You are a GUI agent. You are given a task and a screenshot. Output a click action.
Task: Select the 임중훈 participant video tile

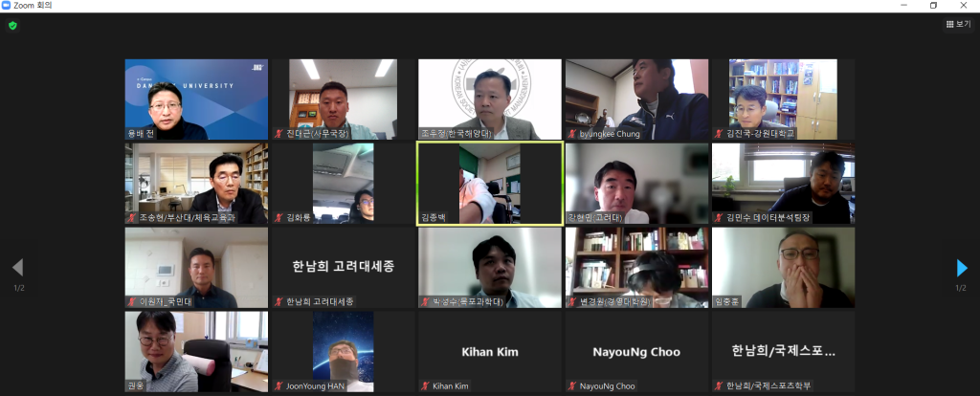pyautogui.click(x=783, y=267)
